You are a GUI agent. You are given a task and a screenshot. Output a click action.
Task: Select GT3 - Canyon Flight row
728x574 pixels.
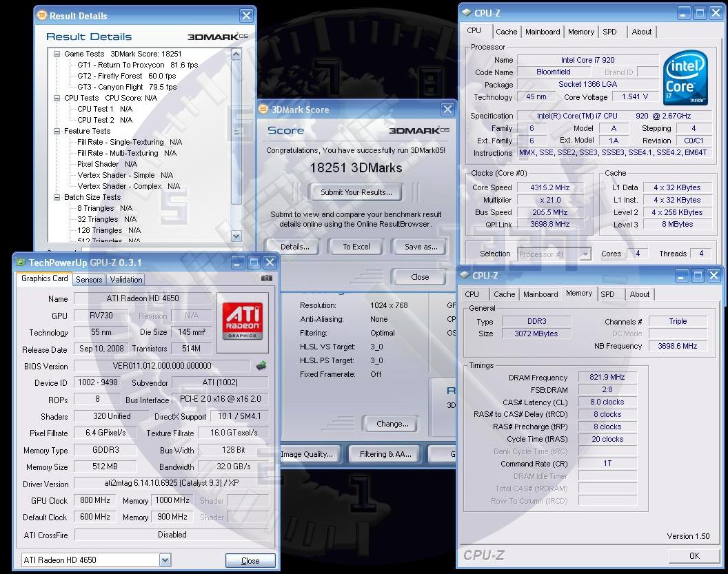[127, 87]
